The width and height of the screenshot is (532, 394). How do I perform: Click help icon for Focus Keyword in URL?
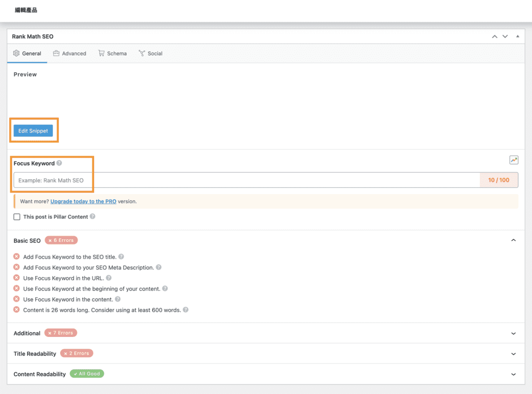click(109, 278)
